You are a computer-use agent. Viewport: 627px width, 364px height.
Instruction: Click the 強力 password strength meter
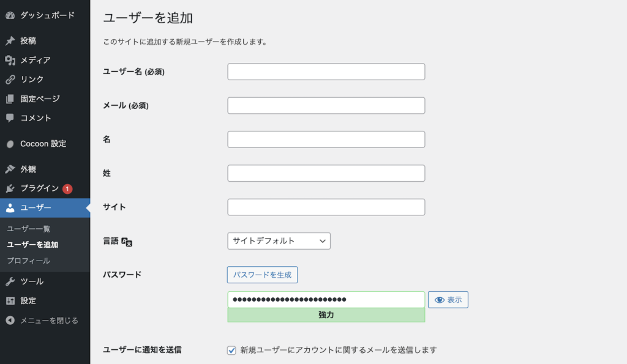[x=326, y=314]
